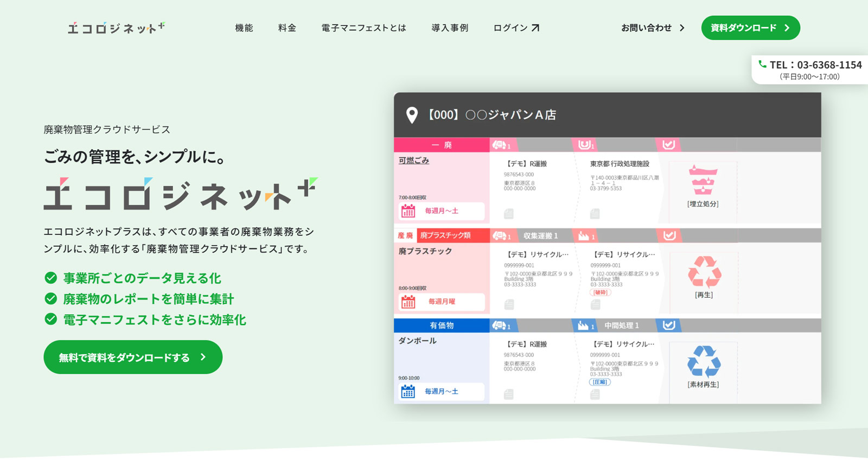The image size is (868, 466).
Task: Click calendar icon beside 毎週月～土 in 可燃ごみ
Action: click(x=408, y=211)
